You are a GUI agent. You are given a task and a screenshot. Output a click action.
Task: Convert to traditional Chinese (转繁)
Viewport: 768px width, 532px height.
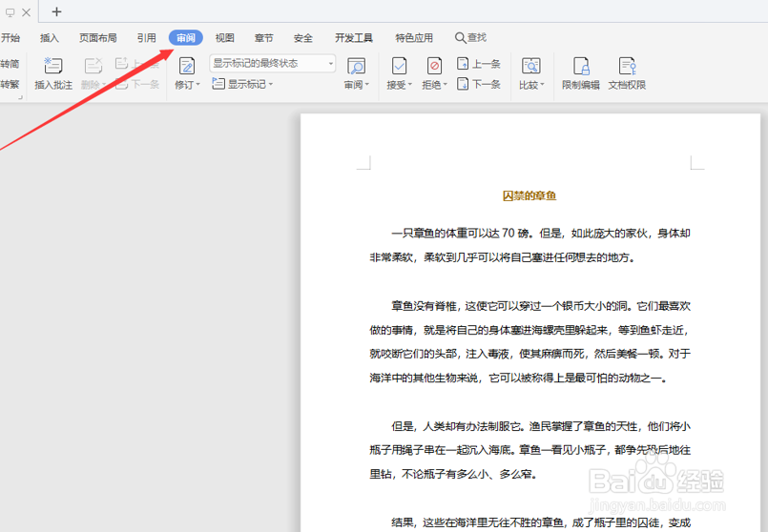click(x=10, y=84)
